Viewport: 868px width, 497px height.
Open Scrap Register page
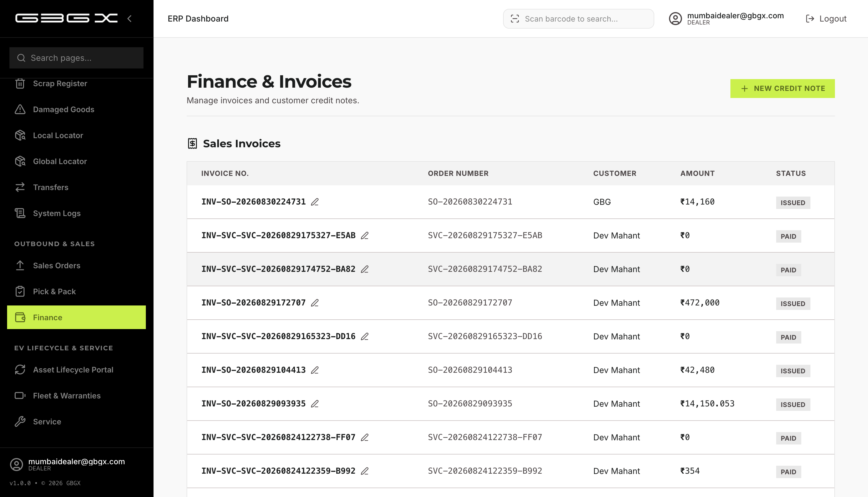tap(76, 84)
